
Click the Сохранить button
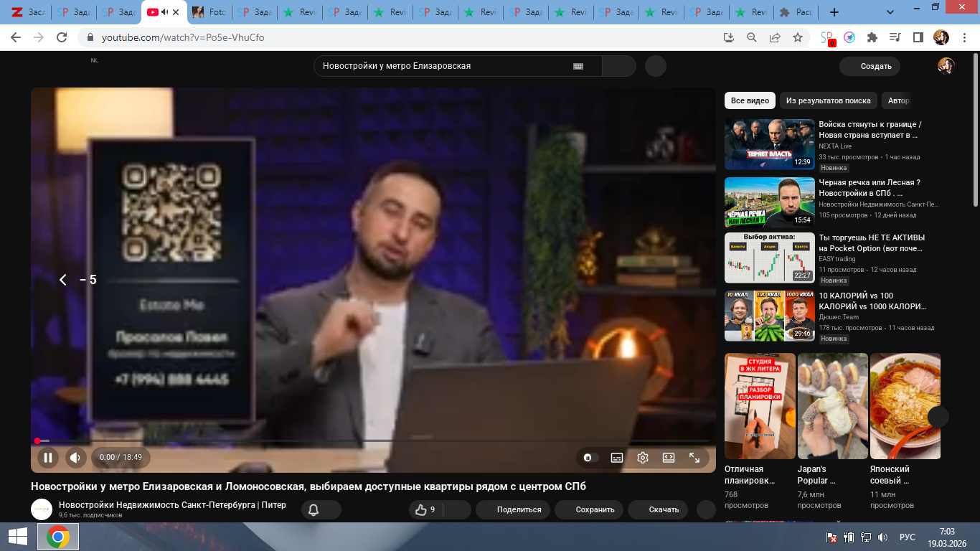(589, 509)
